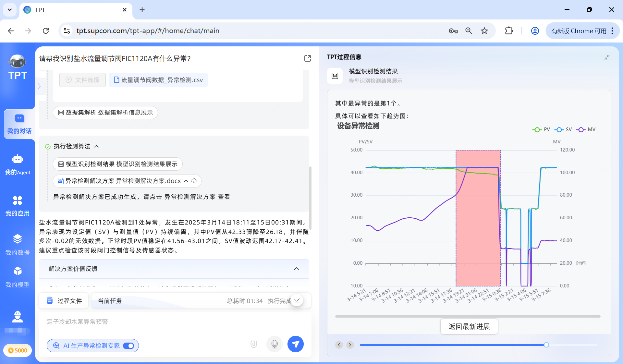Switch to the TPT browser tab
The height and width of the screenshot is (364, 623).
(x=39, y=10)
